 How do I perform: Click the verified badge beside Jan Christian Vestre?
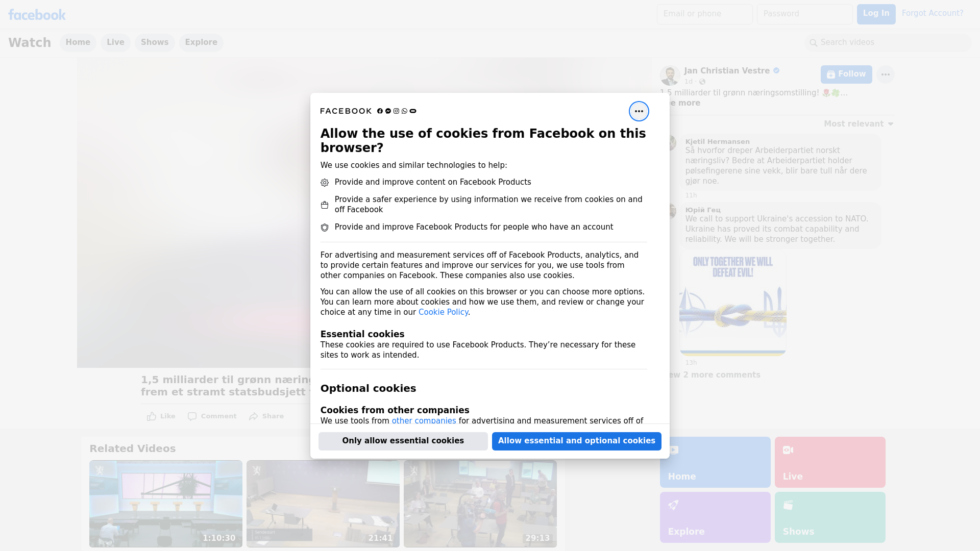click(776, 71)
